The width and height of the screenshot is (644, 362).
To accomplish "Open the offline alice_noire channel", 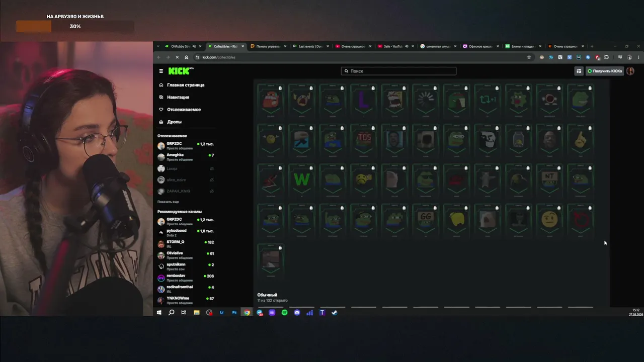I will click(x=186, y=179).
